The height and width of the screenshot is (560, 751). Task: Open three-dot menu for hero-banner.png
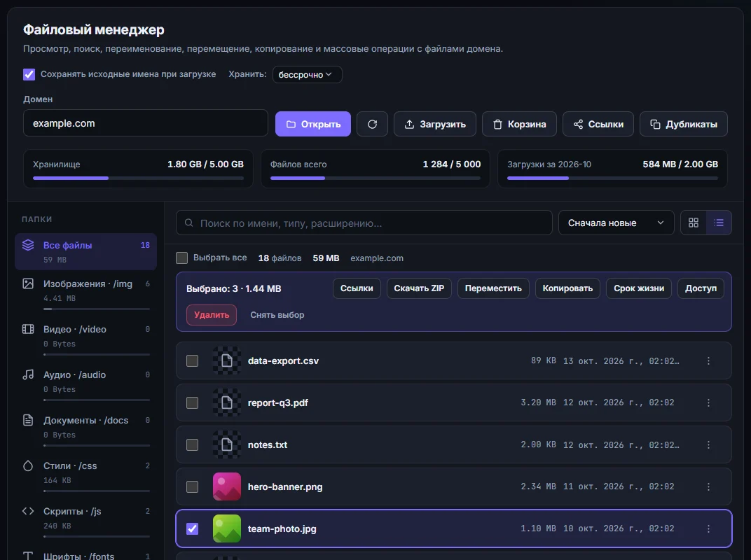click(708, 486)
